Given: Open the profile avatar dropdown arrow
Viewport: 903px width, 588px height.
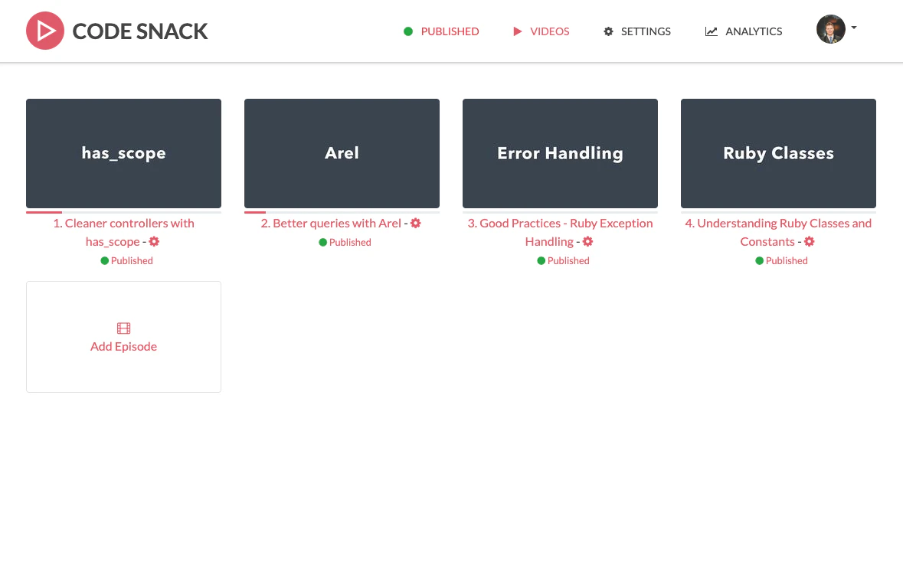Looking at the screenshot, I should tap(852, 28).
